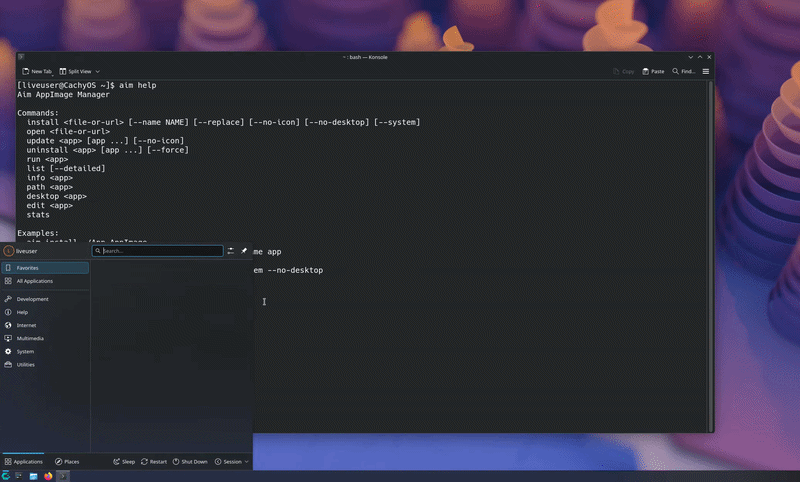Click the Sleep button
This screenshot has width=800, height=482.
124,462
